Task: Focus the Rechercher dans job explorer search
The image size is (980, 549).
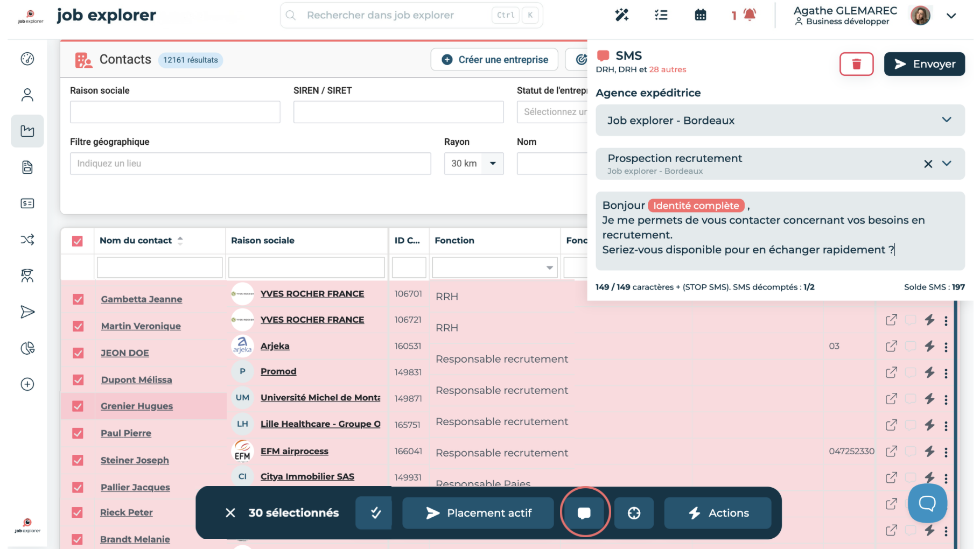Action: click(411, 15)
